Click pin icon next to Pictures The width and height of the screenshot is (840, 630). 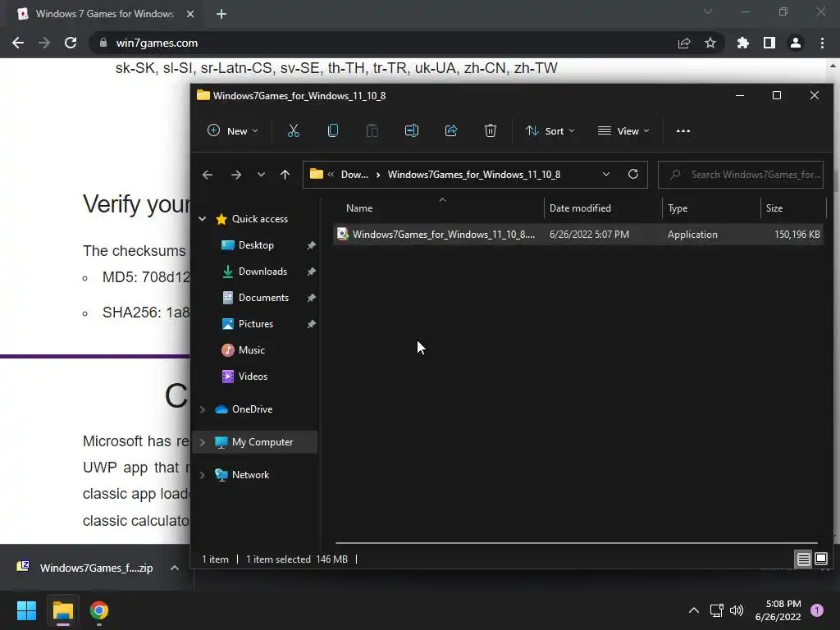coord(311,324)
